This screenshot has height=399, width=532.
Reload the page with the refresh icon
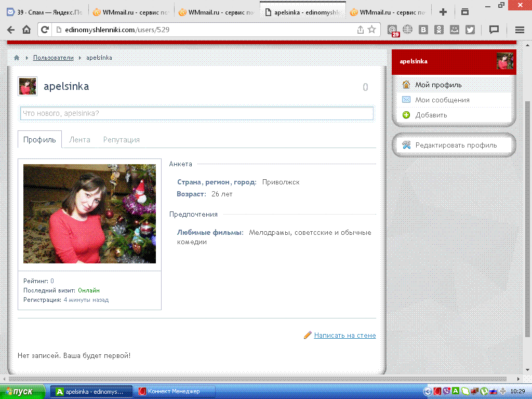coord(45,30)
